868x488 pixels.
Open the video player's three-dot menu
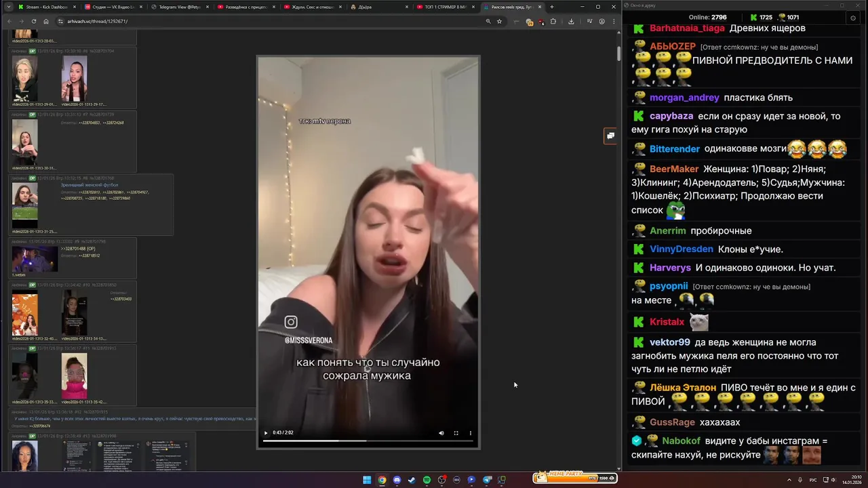pos(470,433)
